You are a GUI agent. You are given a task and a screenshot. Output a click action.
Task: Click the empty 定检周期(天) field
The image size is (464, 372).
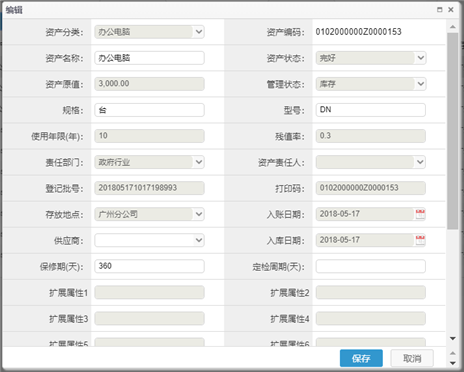coord(371,266)
